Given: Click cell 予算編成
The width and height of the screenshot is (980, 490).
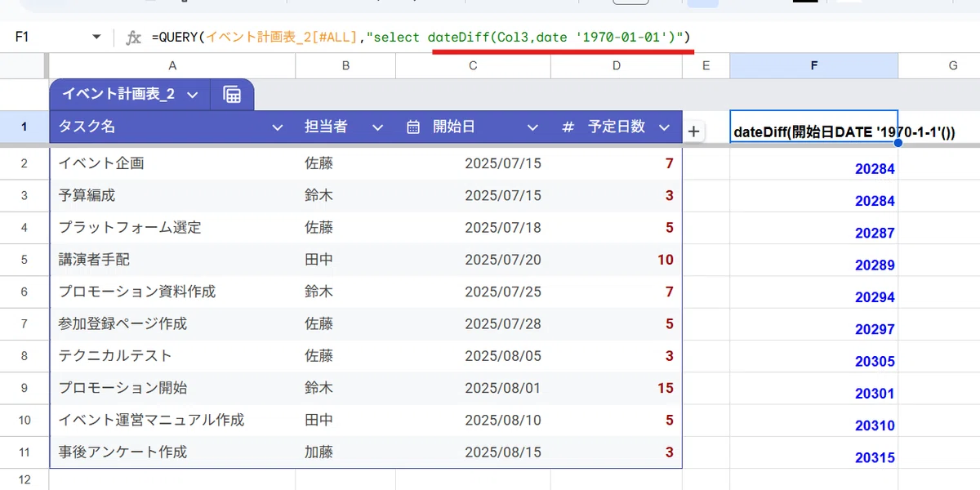Looking at the screenshot, I should [x=172, y=195].
